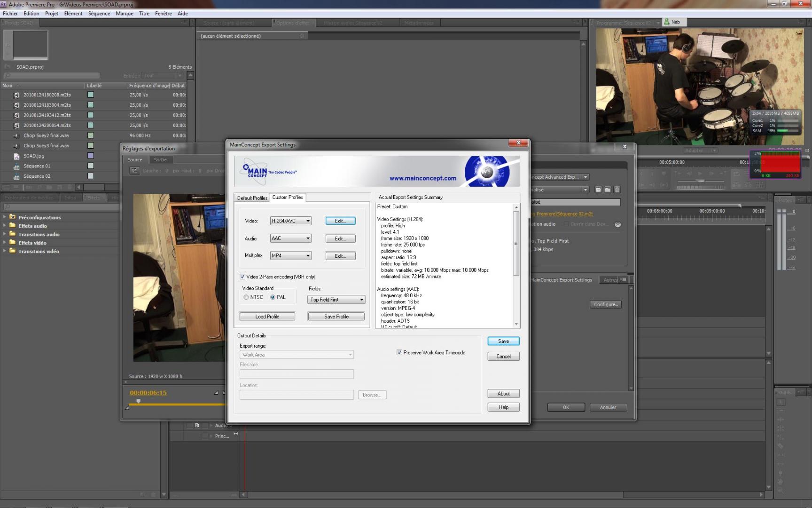Open the Fichier menu
The height and width of the screenshot is (508, 812).
click(x=10, y=13)
